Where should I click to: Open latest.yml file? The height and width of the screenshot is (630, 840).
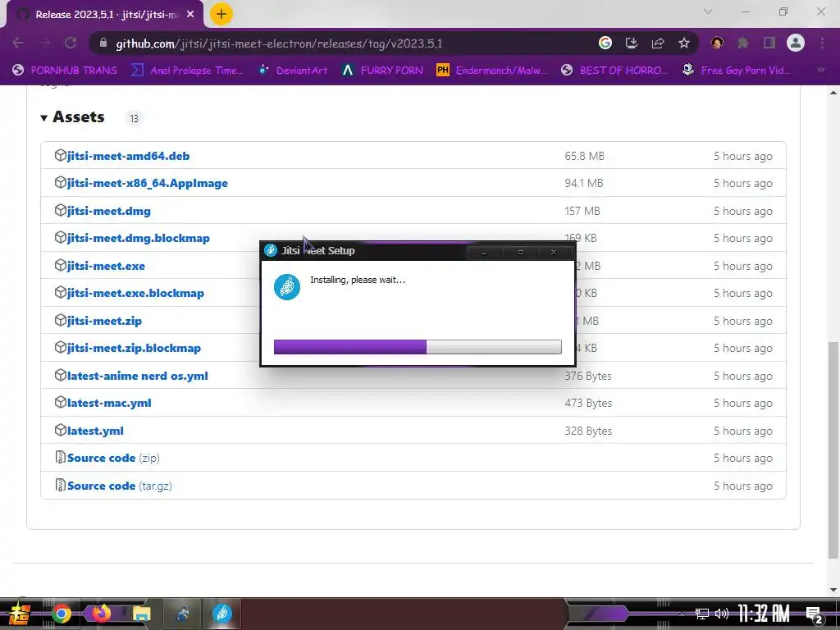point(95,431)
